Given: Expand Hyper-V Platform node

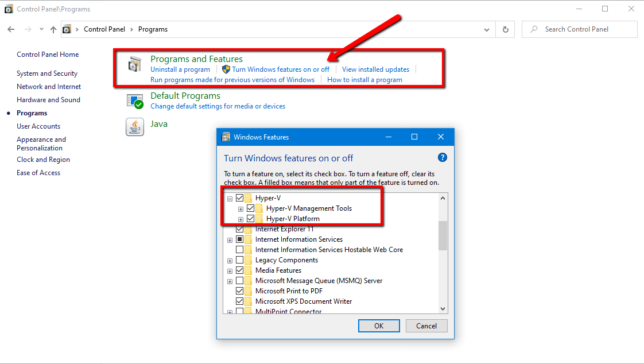Looking at the screenshot, I should pos(240,219).
